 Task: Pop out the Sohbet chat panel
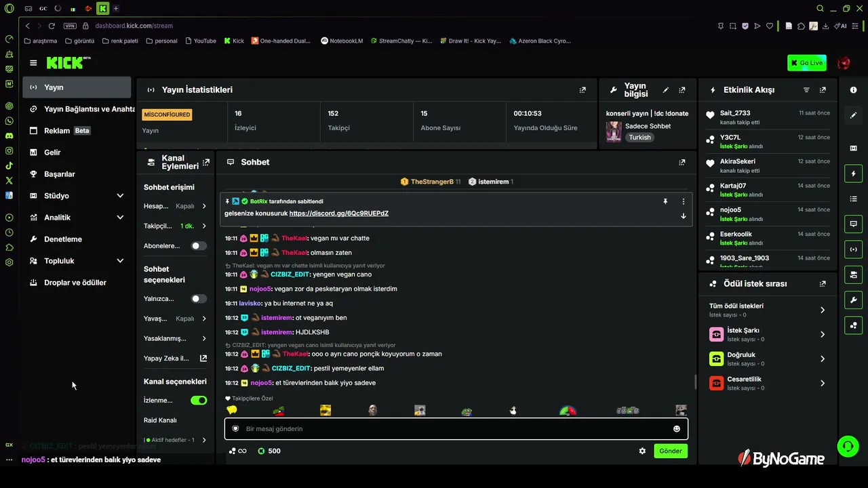pyautogui.click(x=682, y=163)
